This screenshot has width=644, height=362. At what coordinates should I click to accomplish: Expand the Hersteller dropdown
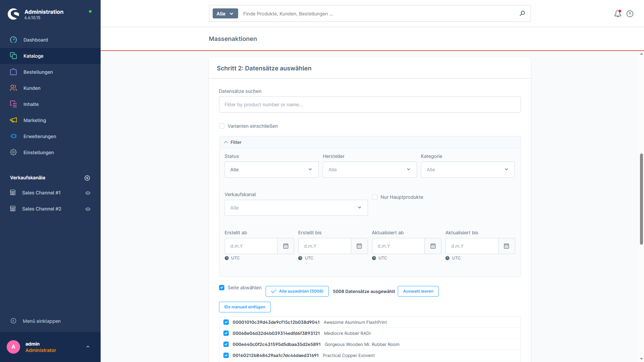click(x=370, y=170)
